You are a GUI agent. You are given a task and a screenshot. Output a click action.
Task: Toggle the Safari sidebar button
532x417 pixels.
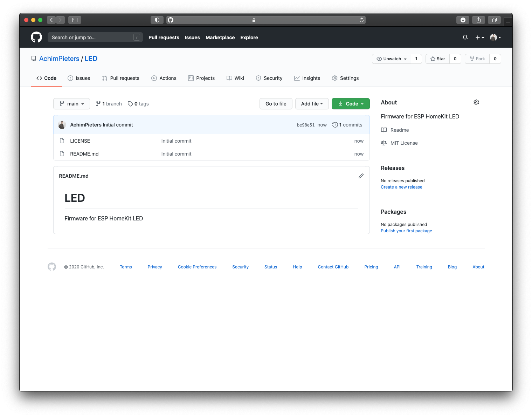click(75, 20)
